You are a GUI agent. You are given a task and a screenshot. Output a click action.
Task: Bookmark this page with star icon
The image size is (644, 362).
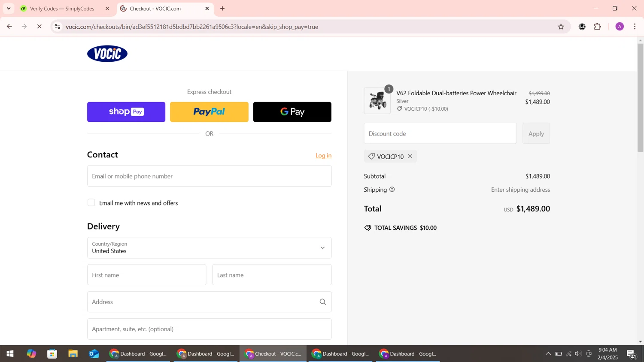(561, 27)
